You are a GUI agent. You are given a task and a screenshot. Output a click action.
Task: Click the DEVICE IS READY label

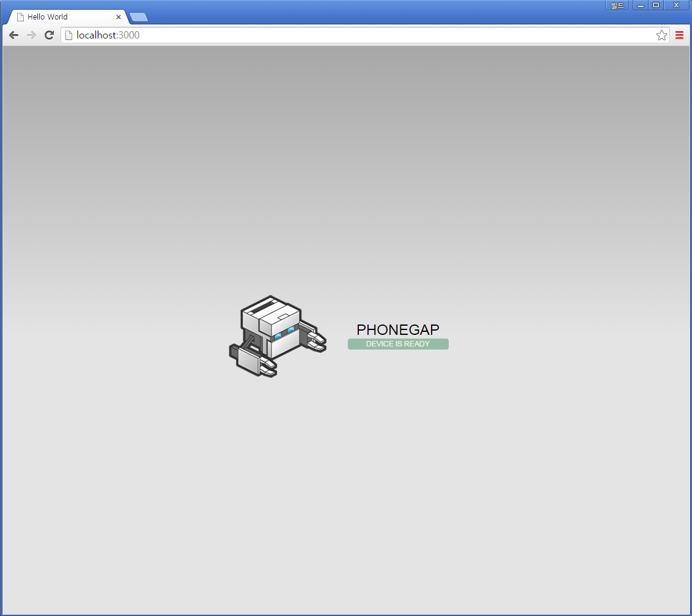coord(398,344)
